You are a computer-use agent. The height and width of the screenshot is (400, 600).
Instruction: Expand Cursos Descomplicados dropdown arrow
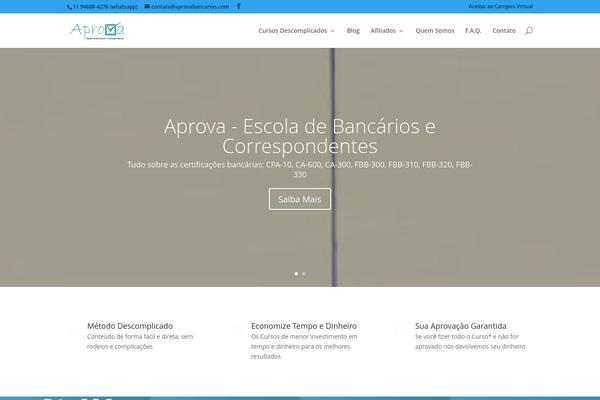333,31
